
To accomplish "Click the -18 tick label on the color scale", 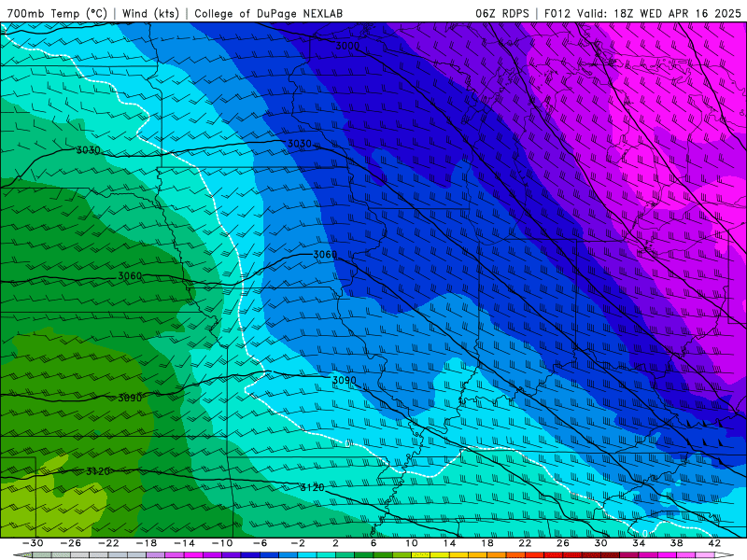I will click(147, 543).
